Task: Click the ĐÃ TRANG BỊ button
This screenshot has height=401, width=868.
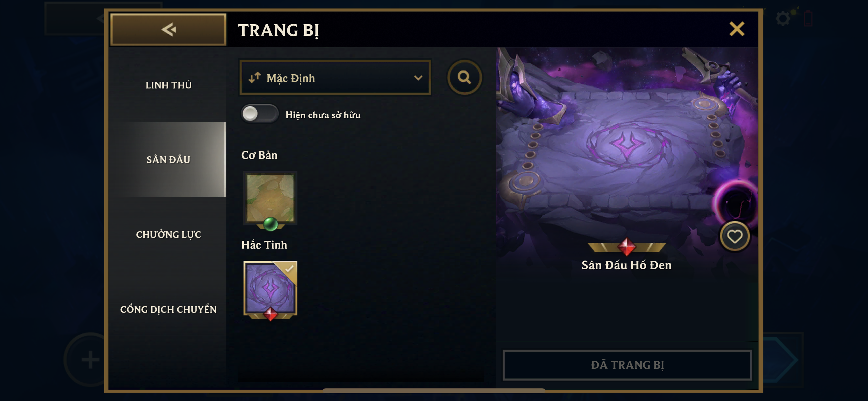Action: click(627, 365)
